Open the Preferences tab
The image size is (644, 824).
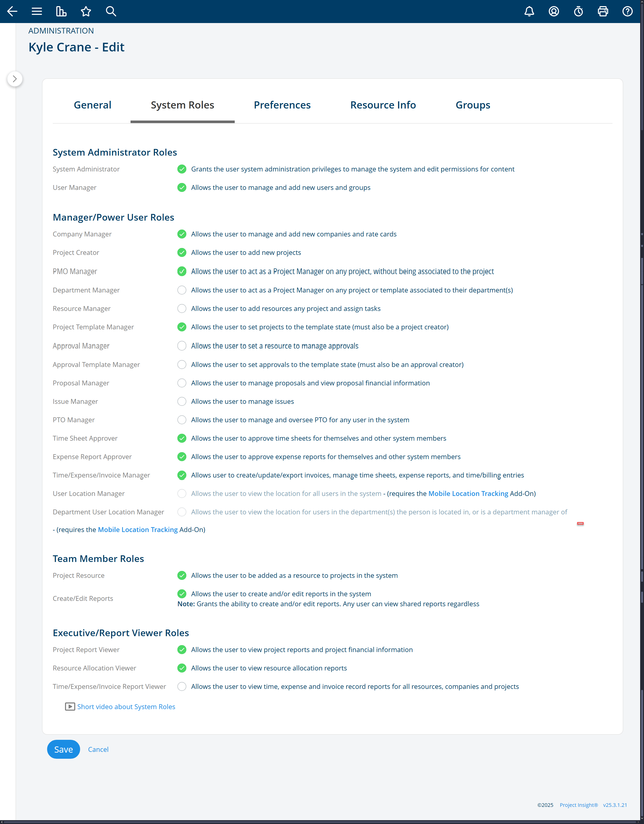tap(282, 105)
